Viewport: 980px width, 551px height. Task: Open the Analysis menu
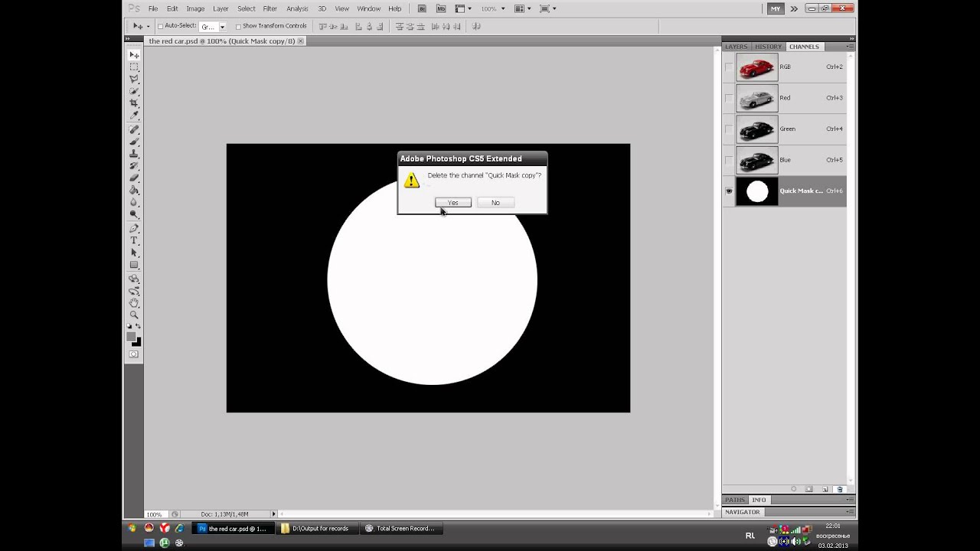pos(297,8)
